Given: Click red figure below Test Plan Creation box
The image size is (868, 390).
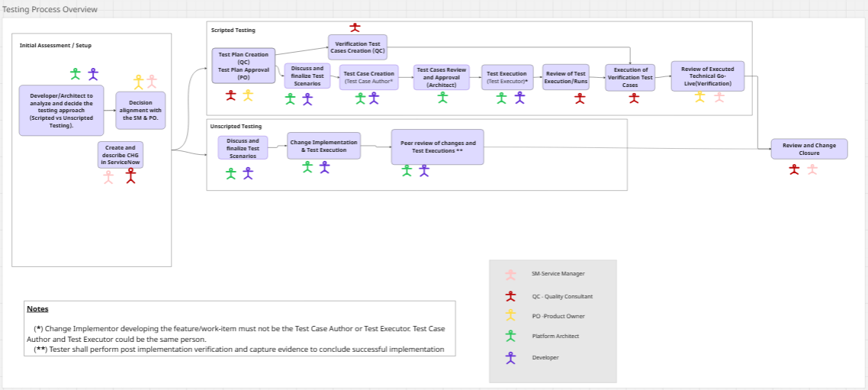Looking at the screenshot, I should coord(231,95).
